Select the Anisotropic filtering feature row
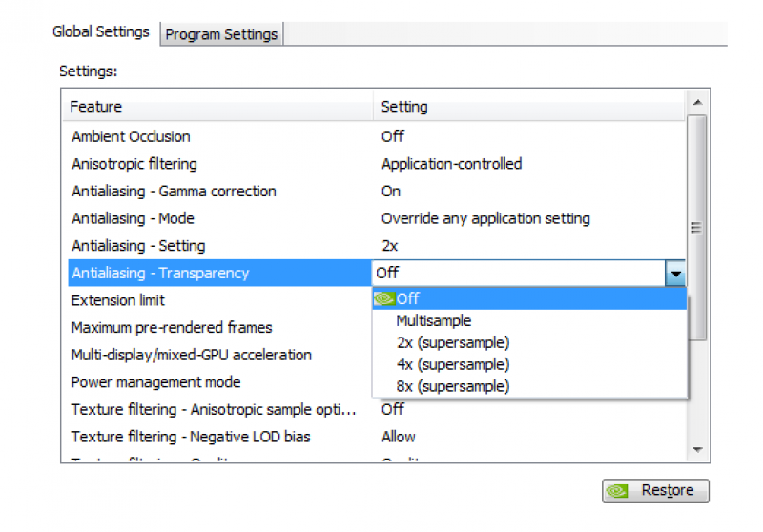763x532 pixels. [134, 164]
